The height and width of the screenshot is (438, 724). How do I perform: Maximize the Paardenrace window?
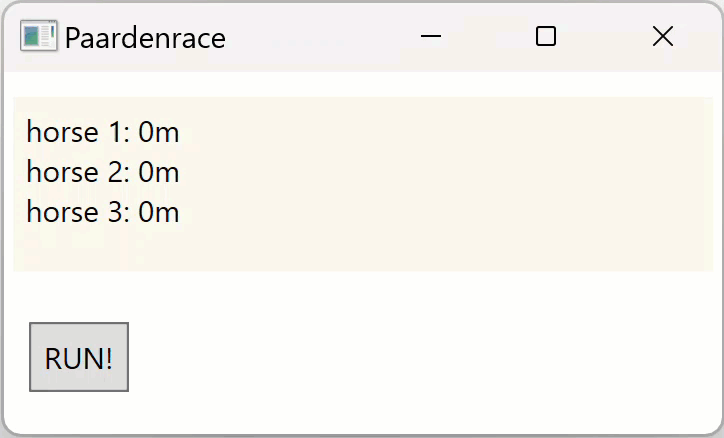point(546,37)
